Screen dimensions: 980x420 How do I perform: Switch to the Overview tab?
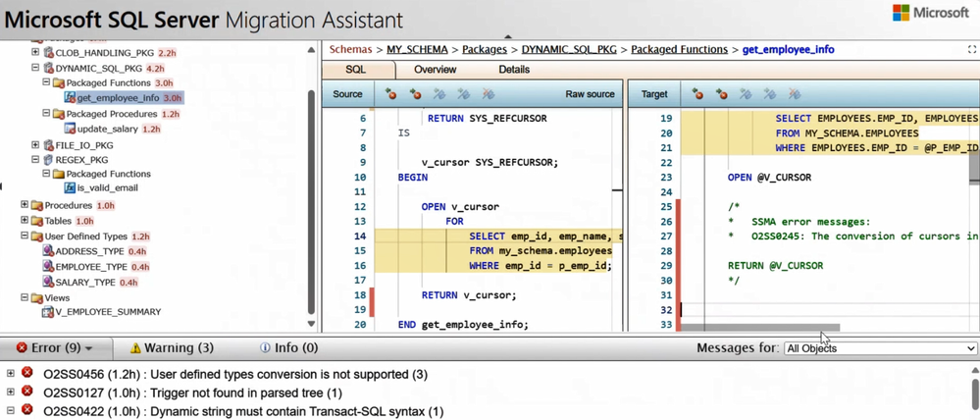[435, 70]
